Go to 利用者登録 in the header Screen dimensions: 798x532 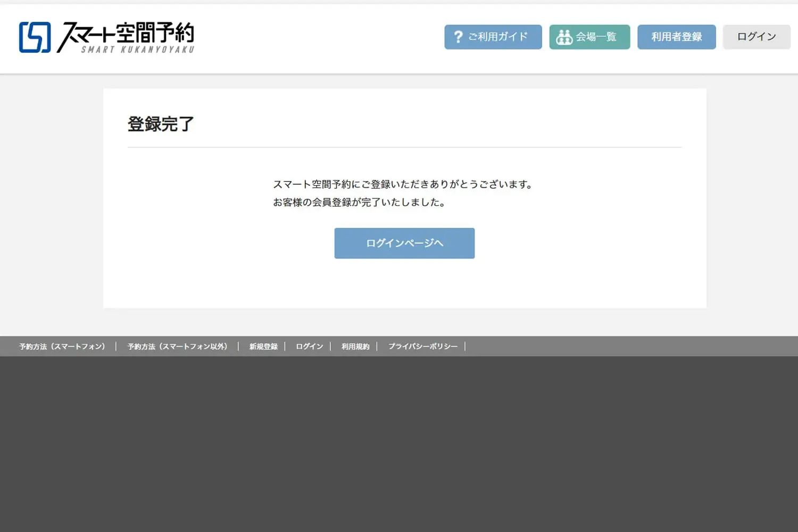677,37
